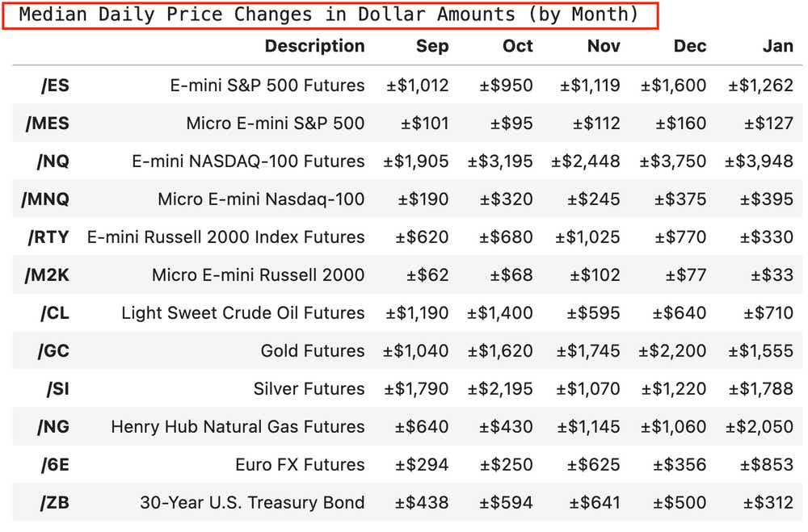Click the table title heading text
This screenshot has height=532, width=808.
(x=328, y=15)
